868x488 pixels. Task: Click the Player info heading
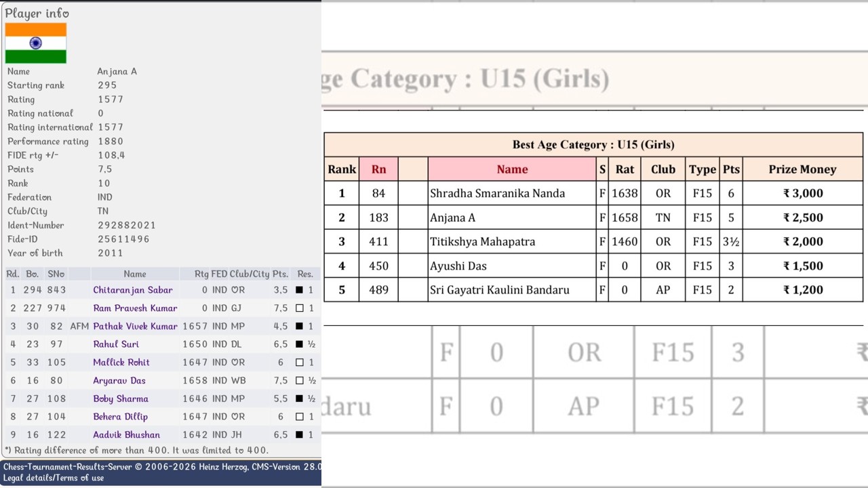[x=37, y=13]
